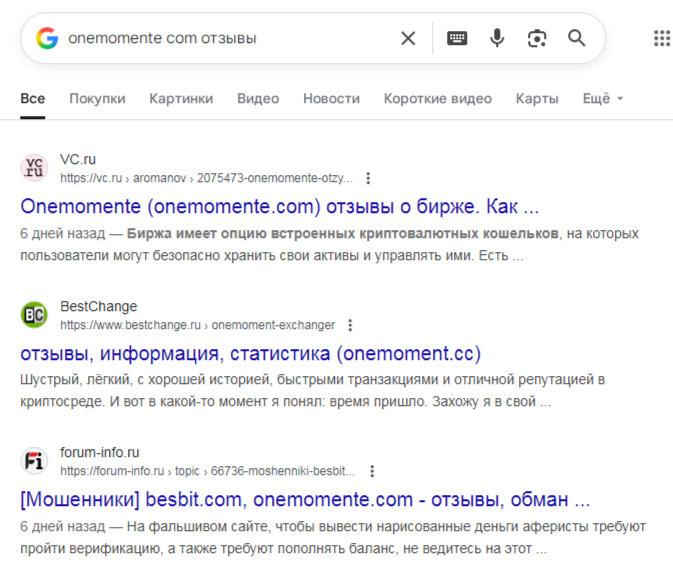Click the VC.ru site favicon
Viewport: 673px width, 576px height.
(x=34, y=168)
